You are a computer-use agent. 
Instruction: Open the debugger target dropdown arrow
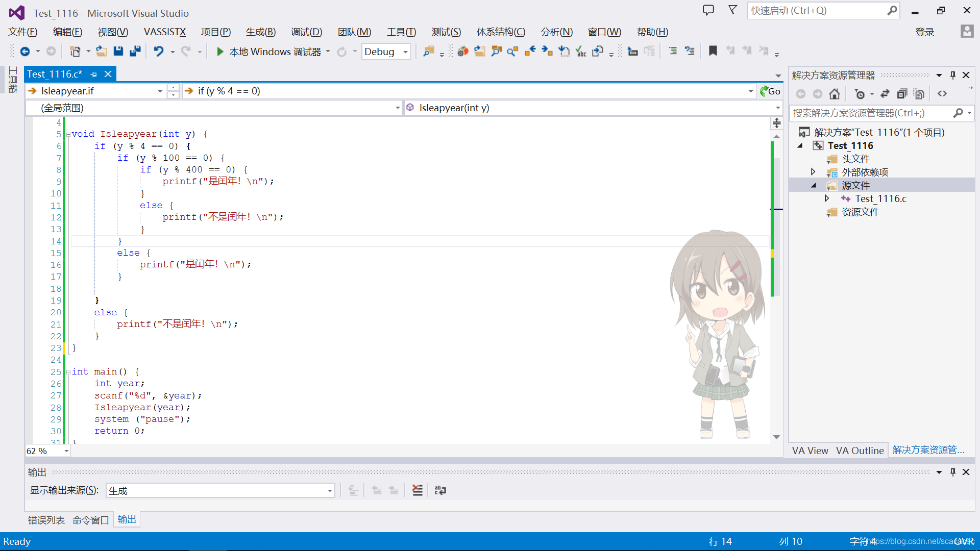point(328,52)
